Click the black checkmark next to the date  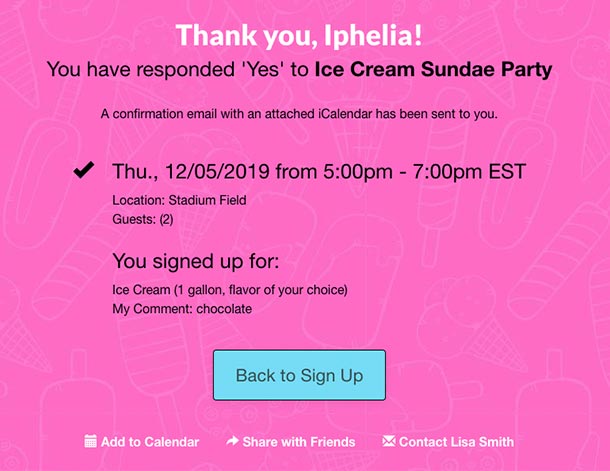84,170
